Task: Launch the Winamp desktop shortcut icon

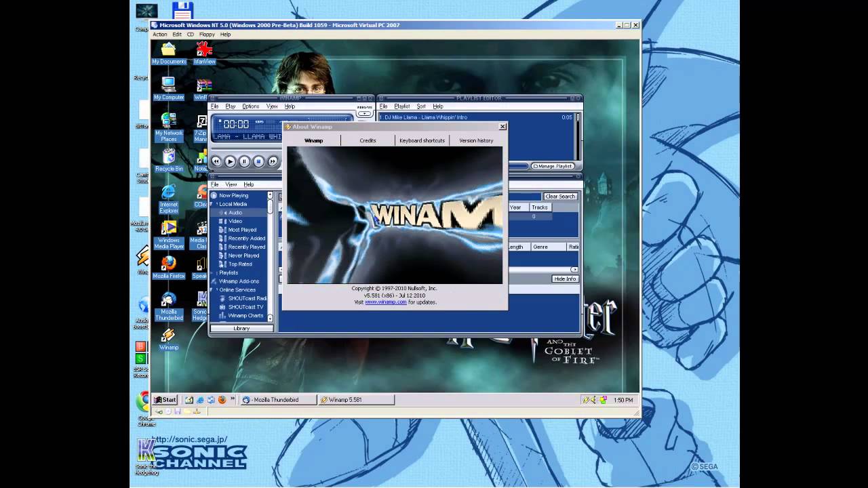Action: pos(169,338)
